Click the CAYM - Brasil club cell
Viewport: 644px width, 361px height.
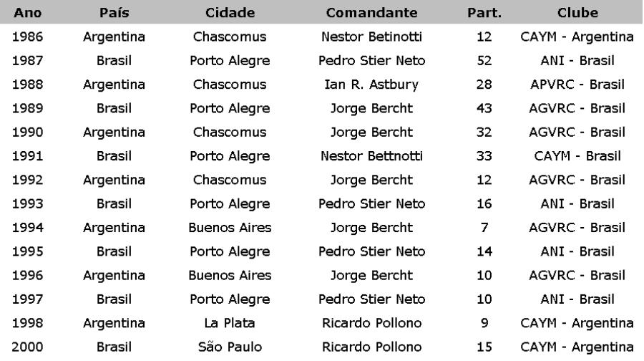[577, 156]
